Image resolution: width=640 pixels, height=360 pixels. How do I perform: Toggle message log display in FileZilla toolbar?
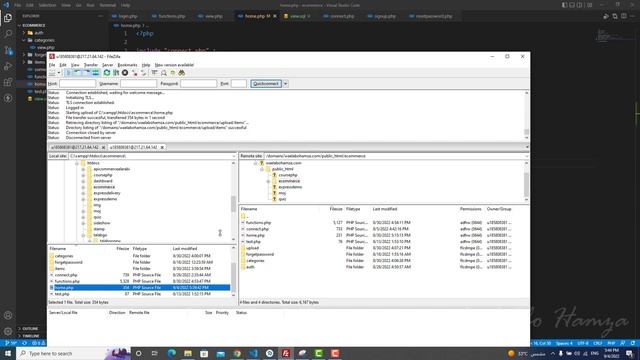(68, 73)
